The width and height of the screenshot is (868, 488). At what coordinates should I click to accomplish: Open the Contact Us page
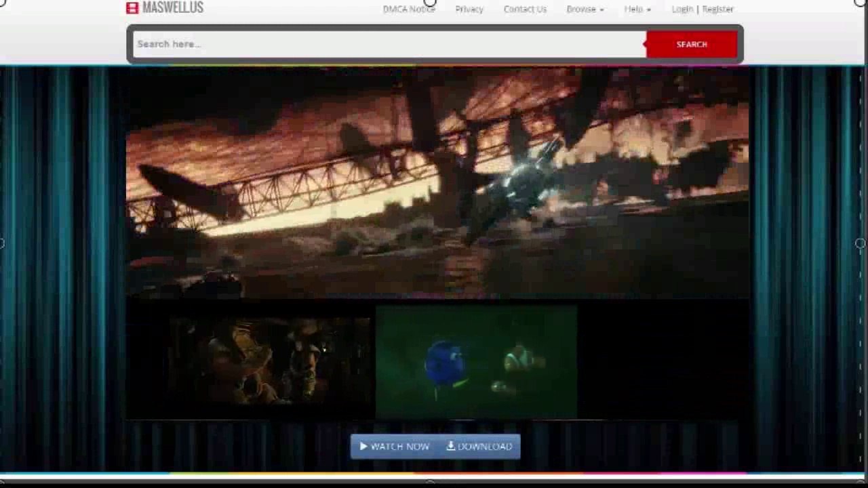tap(525, 9)
